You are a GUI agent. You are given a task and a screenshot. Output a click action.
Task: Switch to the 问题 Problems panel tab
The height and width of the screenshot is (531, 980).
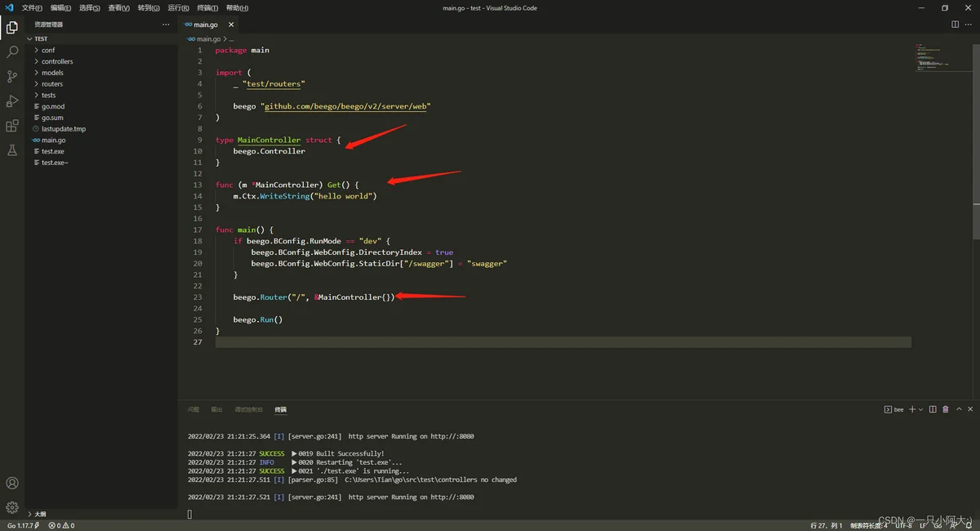click(194, 409)
